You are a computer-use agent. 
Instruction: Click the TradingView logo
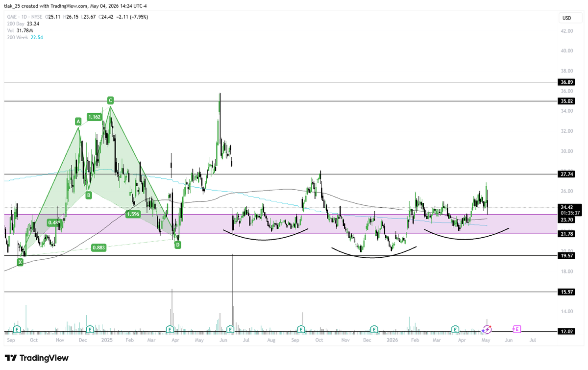tap(36, 358)
